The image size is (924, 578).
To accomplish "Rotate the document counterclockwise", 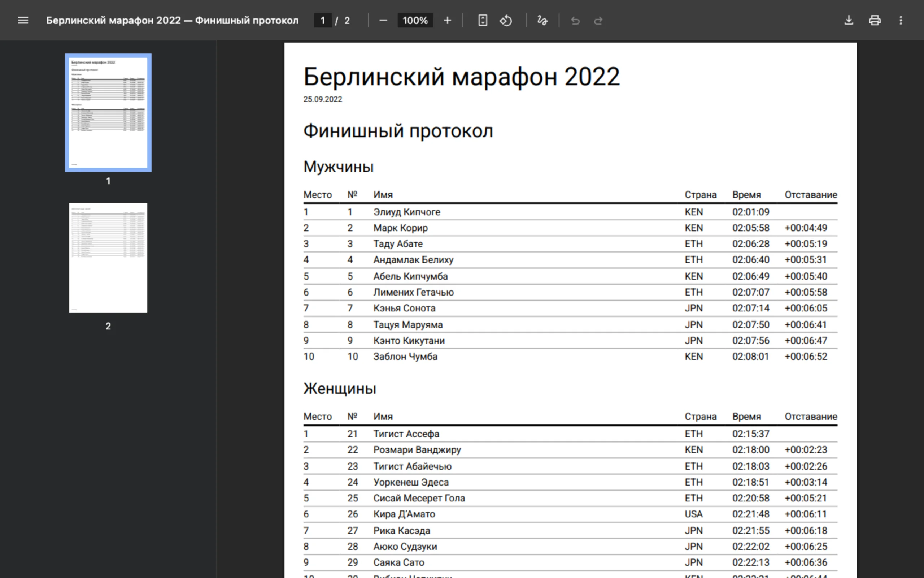I will 506,20.
